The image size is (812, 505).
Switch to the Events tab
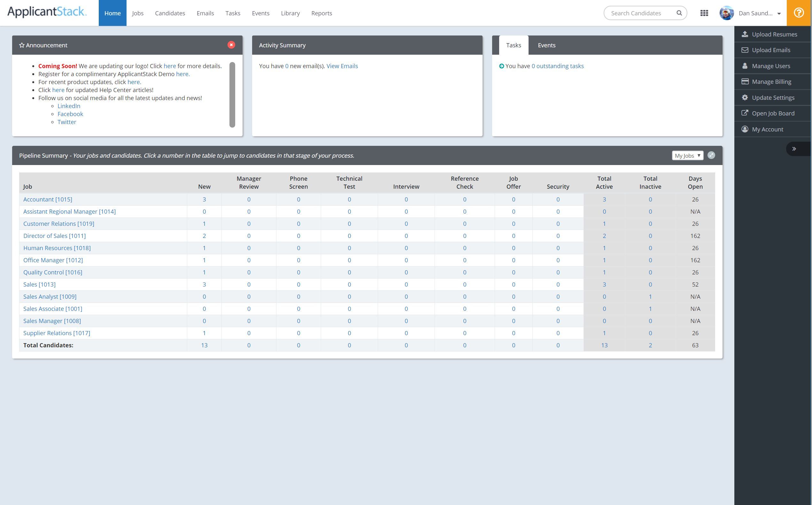(546, 45)
